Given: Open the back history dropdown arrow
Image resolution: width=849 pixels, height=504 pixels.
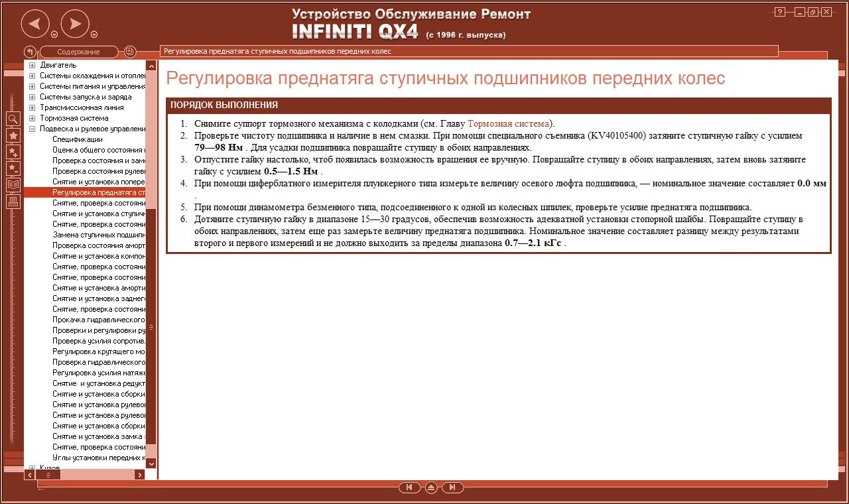Looking at the screenshot, I should (54, 34).
